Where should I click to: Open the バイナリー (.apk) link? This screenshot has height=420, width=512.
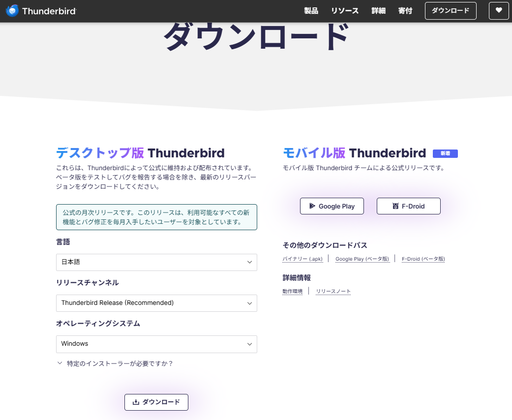coord(302,259)
